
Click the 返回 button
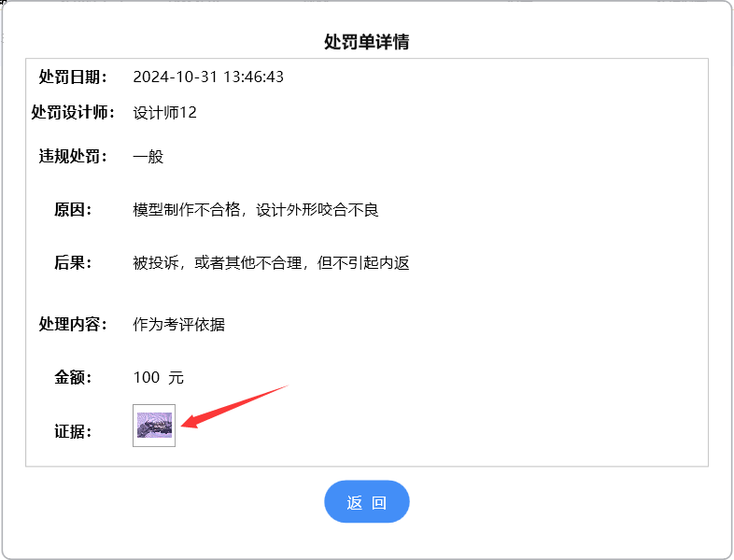click(x=366, y=502)
